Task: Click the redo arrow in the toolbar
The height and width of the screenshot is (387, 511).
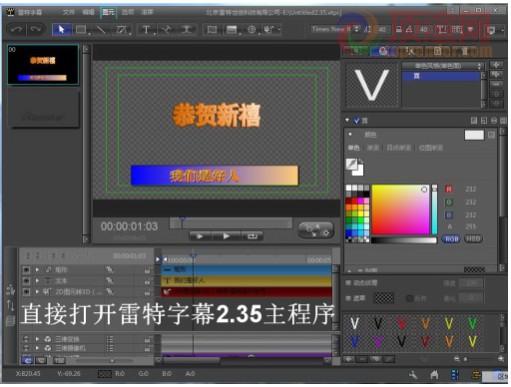Action: click(35, 29)
